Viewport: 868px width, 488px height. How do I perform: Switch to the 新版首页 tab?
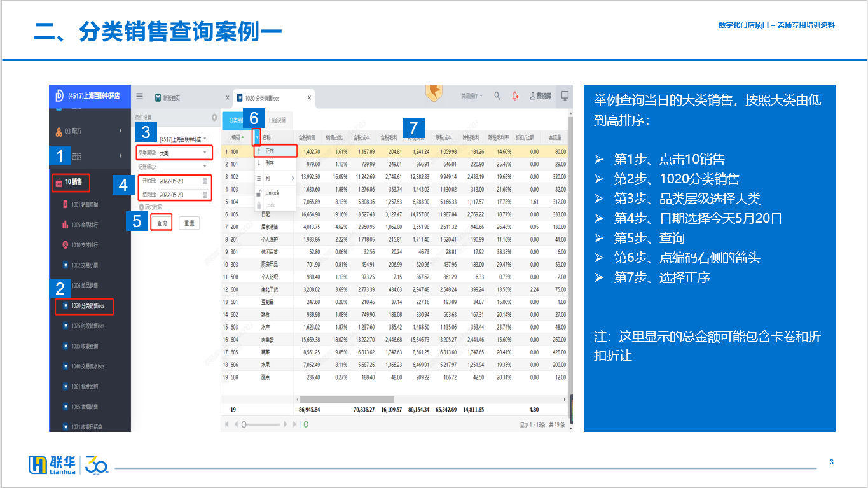pos(172,98)
